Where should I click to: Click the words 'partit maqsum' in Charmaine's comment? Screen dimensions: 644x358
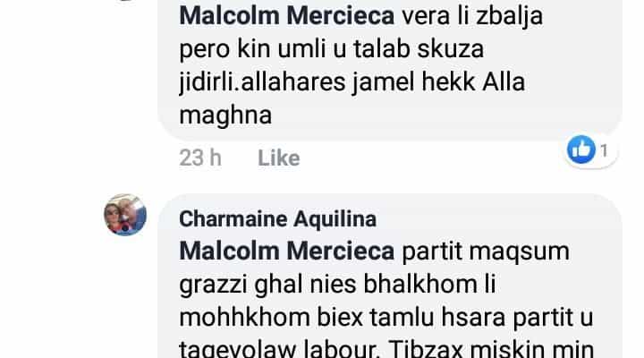tap(486, 251)
